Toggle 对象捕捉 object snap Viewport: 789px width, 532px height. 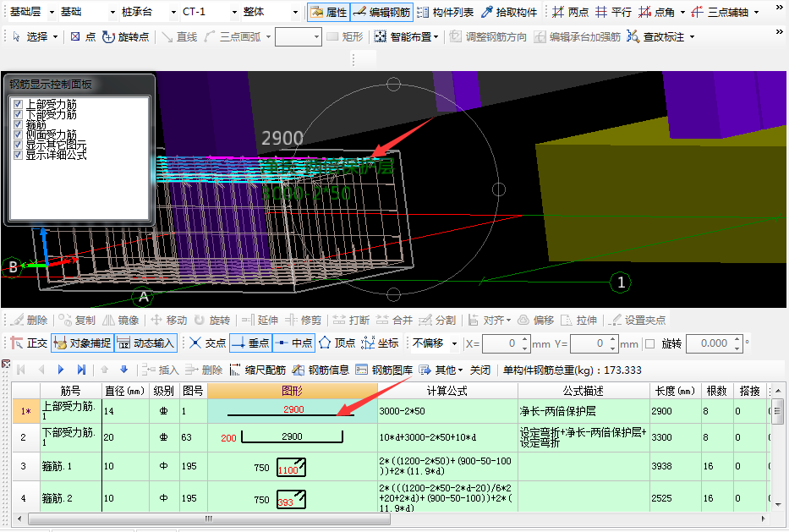pos(82,343)
